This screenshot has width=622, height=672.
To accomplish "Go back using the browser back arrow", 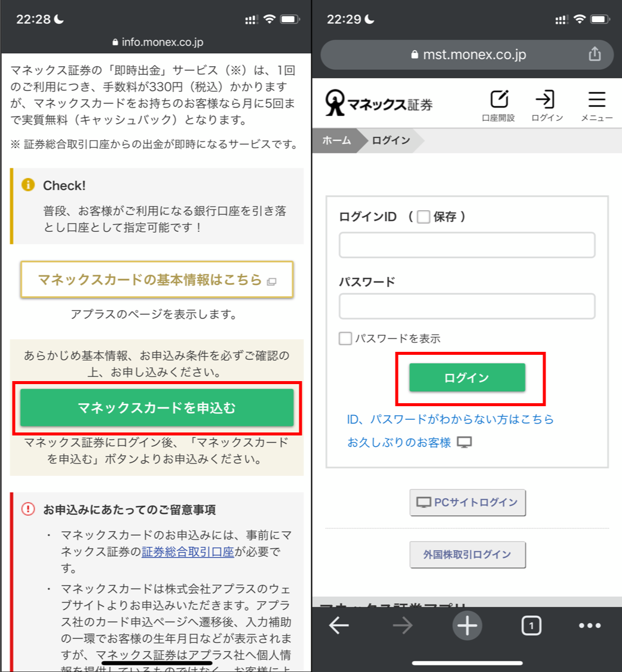I will click(339, 626).
